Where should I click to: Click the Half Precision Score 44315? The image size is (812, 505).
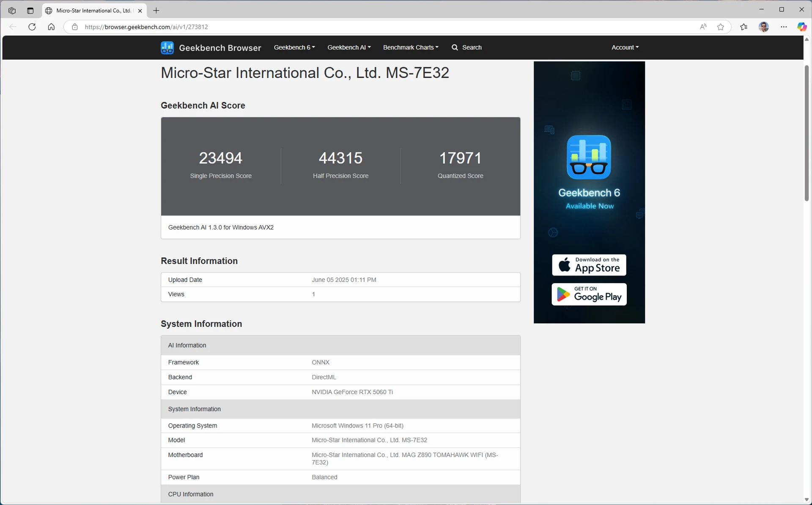click(x=340, y=158)
